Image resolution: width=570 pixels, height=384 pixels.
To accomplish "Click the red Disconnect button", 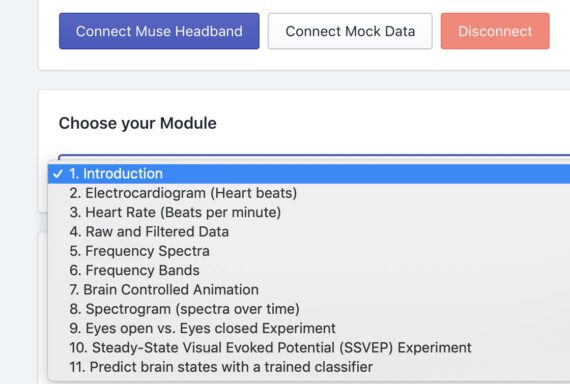I will pos(495,31).
